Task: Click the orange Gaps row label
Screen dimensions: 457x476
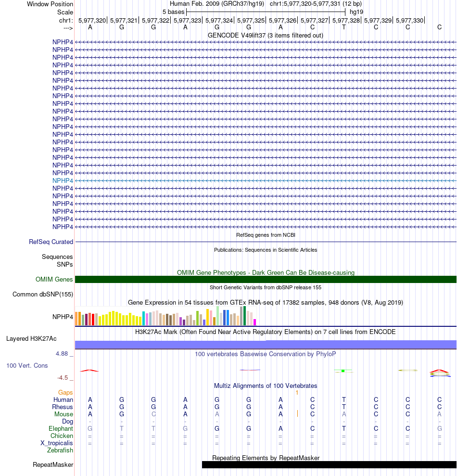Action: click(65, 393)
